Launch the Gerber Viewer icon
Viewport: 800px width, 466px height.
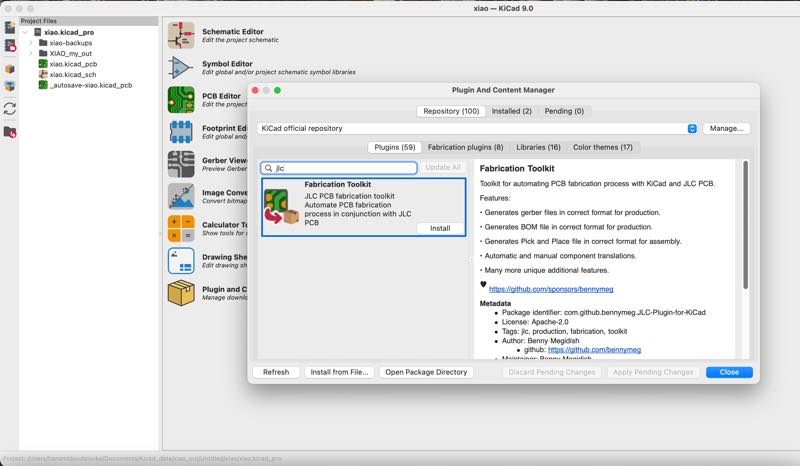181,164
